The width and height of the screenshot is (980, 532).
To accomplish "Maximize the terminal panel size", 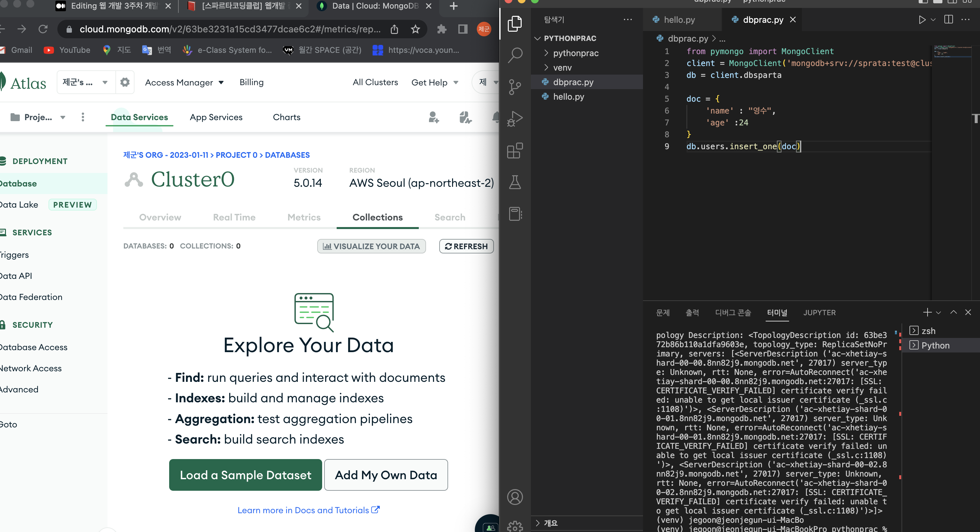I will pos(953,312).
